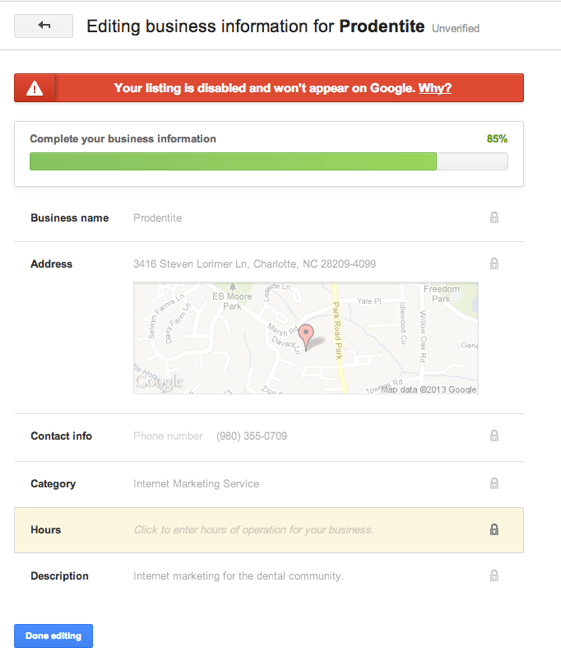Click lock icon next to Category
This screenshot has height=648, width=561.
(x=494, y=483)
